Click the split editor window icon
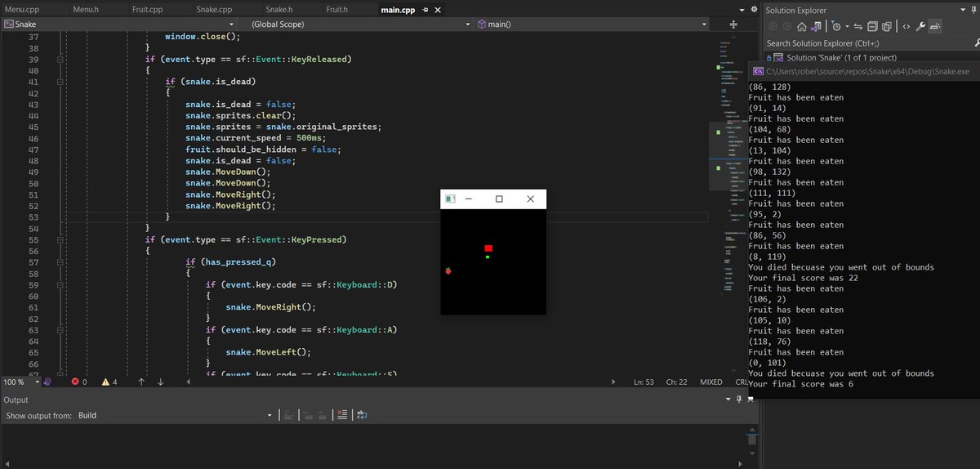Screen dimensions: 980x469 [x=733, y=25]
